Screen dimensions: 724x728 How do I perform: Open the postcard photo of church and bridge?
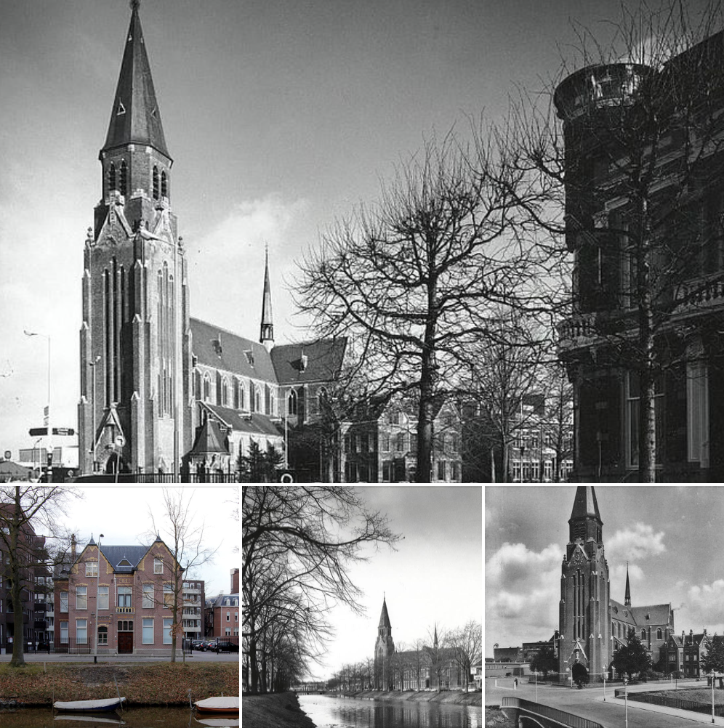604,607
